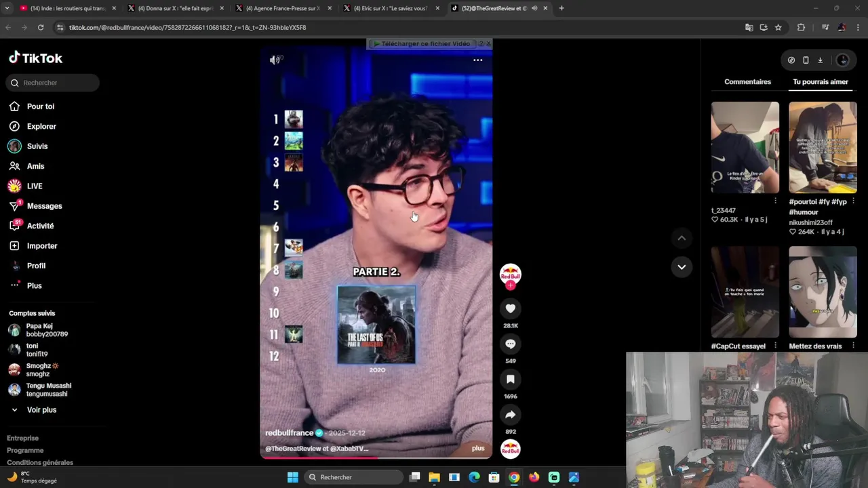Share the video with the arrow icon
868x488 pixels.
[511, 415]
